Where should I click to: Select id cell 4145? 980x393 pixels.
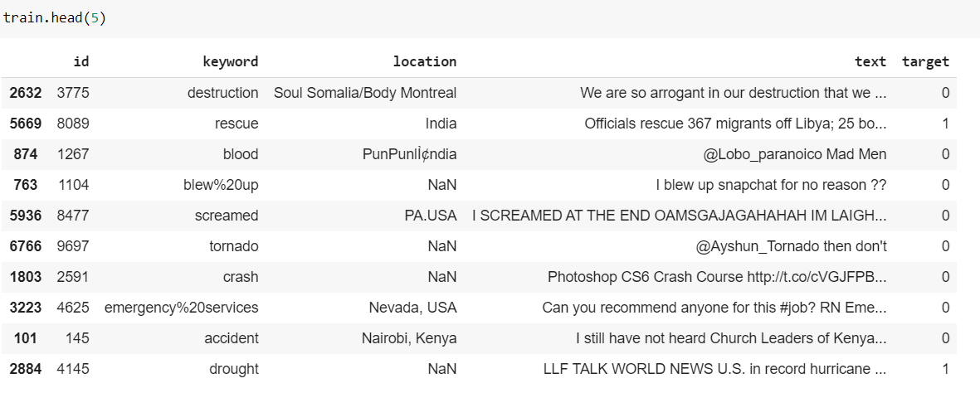(72, 369)
